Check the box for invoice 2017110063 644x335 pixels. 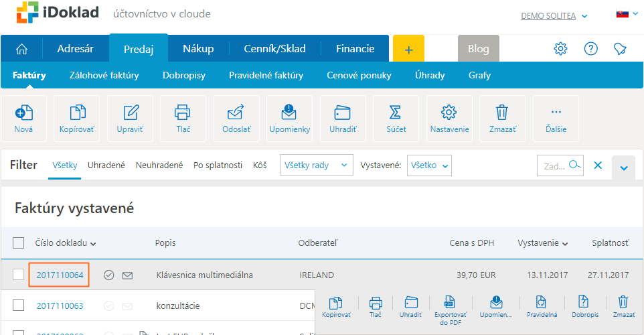click(19, 306)
